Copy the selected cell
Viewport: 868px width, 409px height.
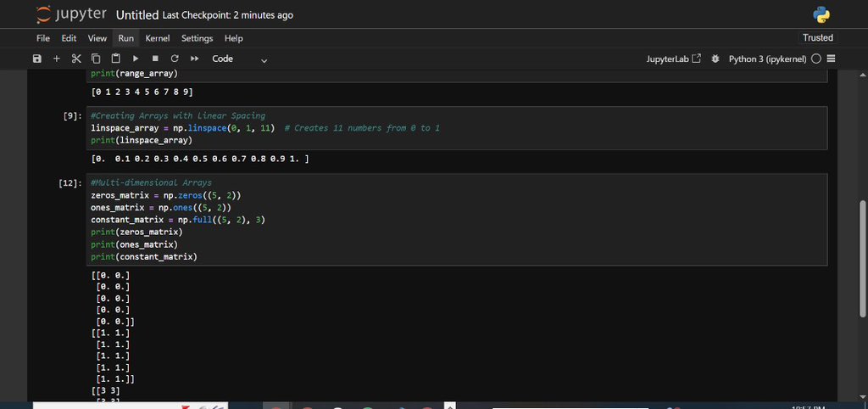(96, 59)
